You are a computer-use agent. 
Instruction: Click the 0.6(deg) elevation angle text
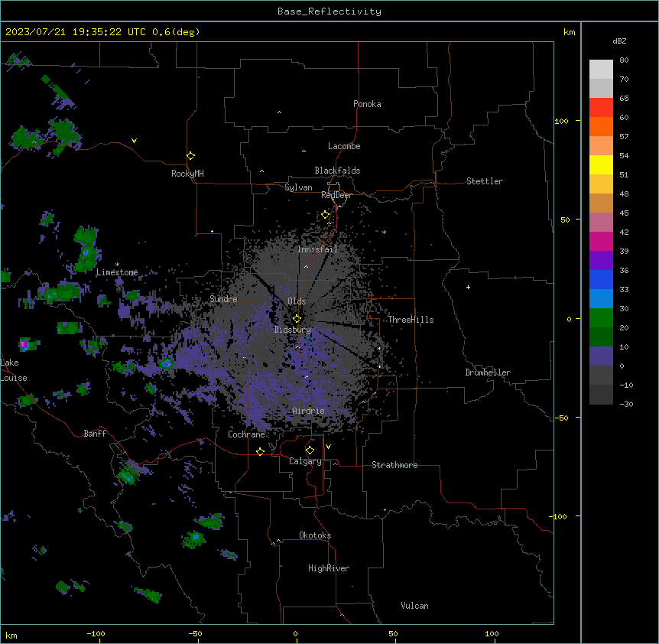coord(176,32)
